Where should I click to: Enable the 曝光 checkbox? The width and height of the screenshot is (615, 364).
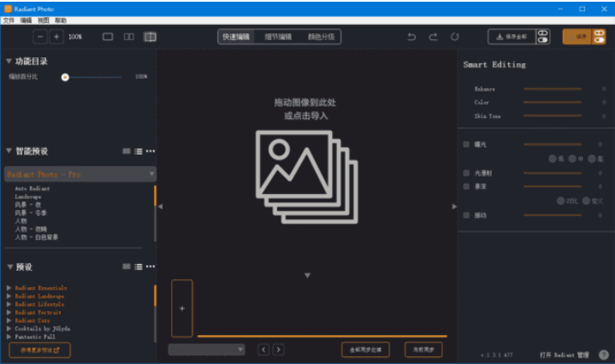click(x=466, y=144)
